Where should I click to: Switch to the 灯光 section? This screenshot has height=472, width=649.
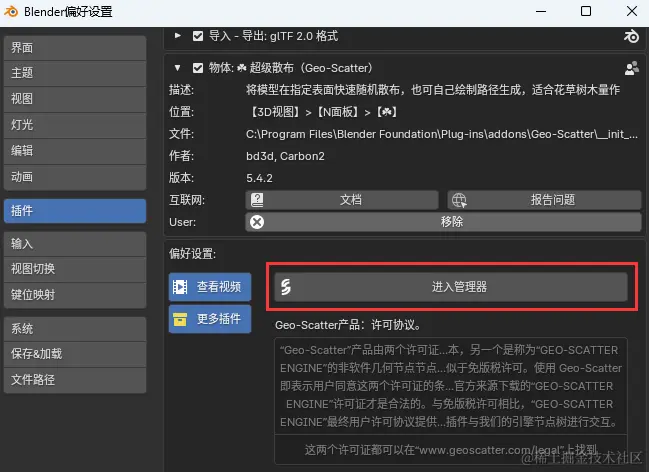(75, 125)
